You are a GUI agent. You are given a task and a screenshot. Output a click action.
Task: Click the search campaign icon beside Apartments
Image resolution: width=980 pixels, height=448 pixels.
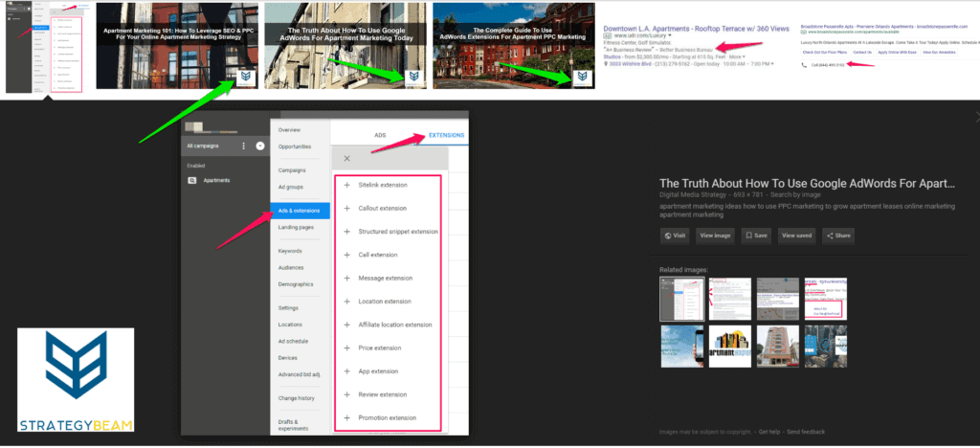coord(191,180)
